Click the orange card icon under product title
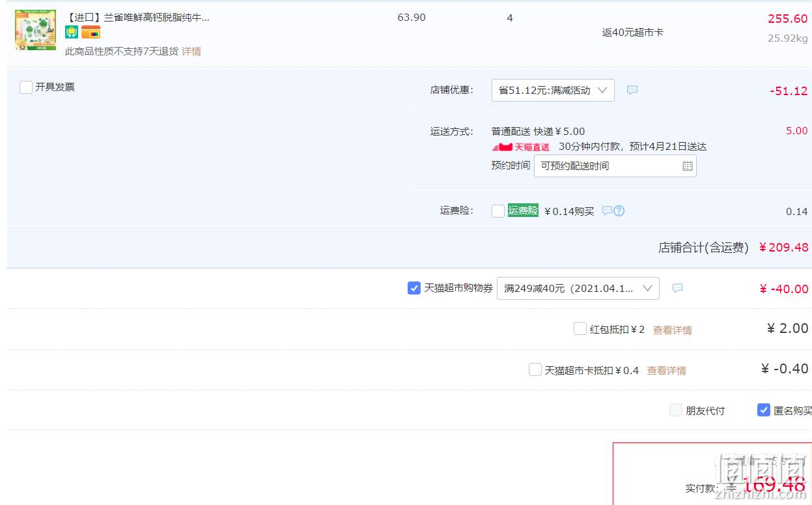This screenshot has width=812, height=505. point(91,33)
